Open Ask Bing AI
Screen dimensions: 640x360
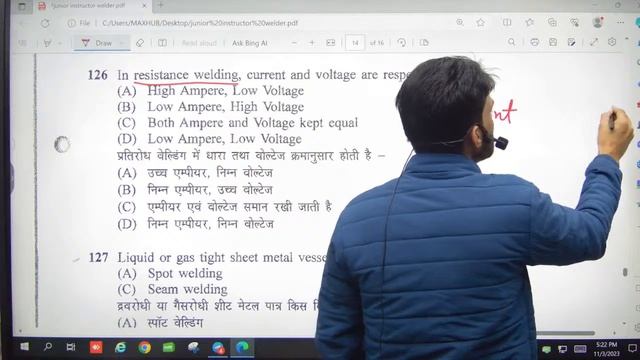pos(250,43)
